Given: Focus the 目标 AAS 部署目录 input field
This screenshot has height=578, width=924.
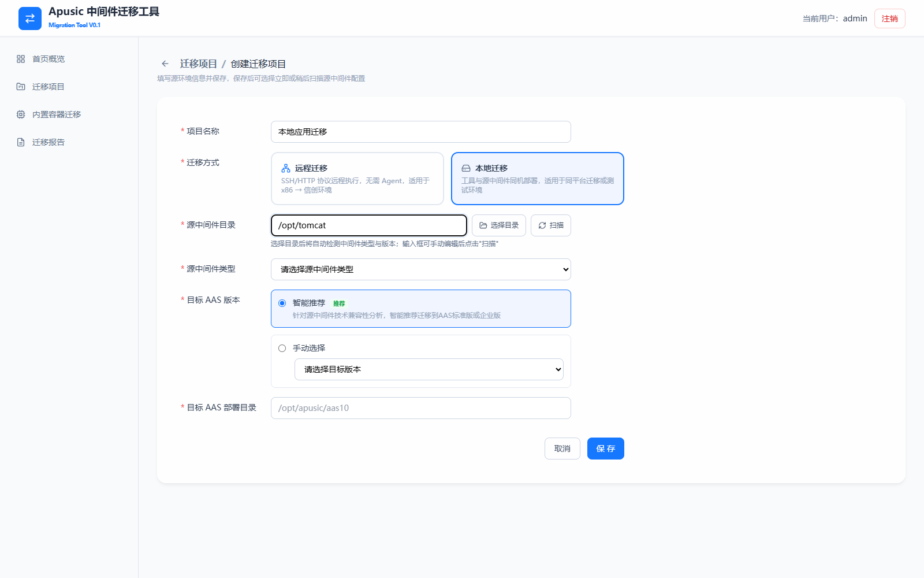Looking at the screenshot, I should 421,408.
